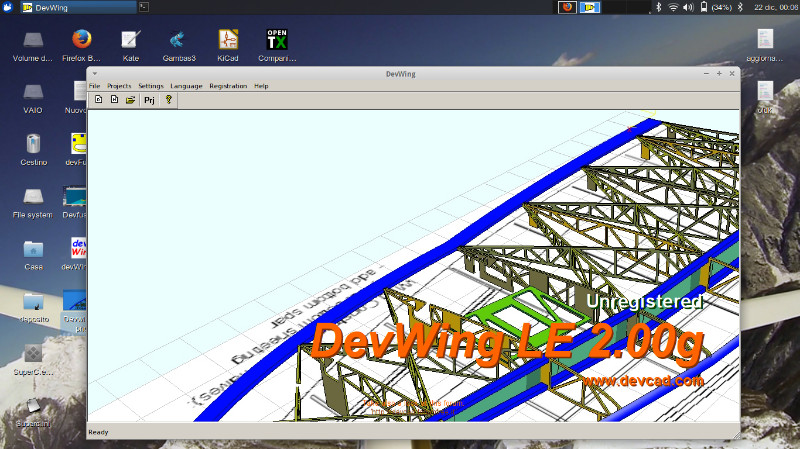Open the Projects menu

tap(119, 86)
